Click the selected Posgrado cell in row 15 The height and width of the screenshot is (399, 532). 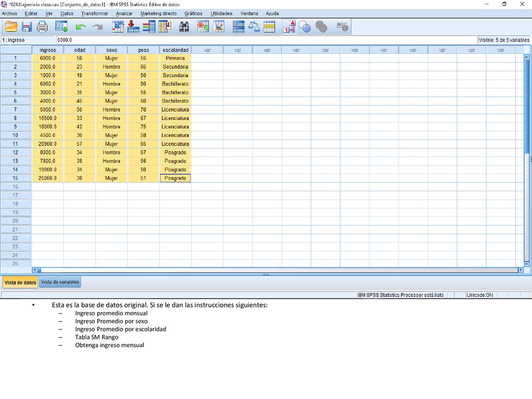click(176, 178)
